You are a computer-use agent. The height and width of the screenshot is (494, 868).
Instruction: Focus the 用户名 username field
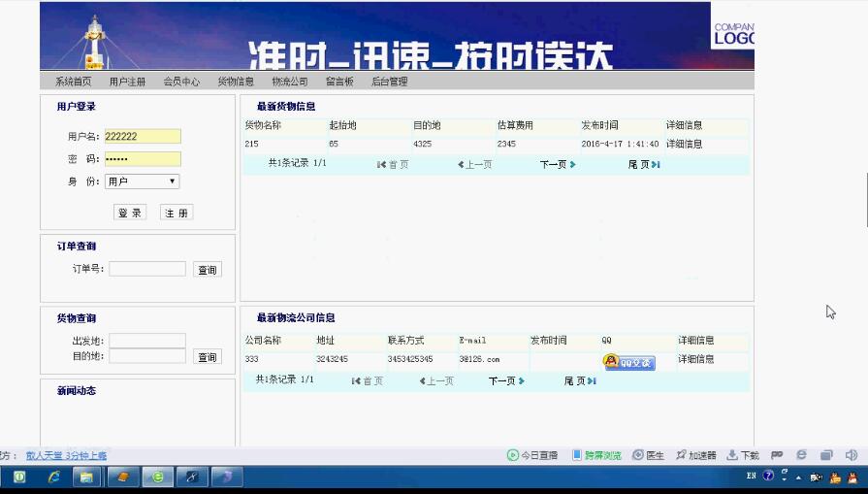point(143,136)
